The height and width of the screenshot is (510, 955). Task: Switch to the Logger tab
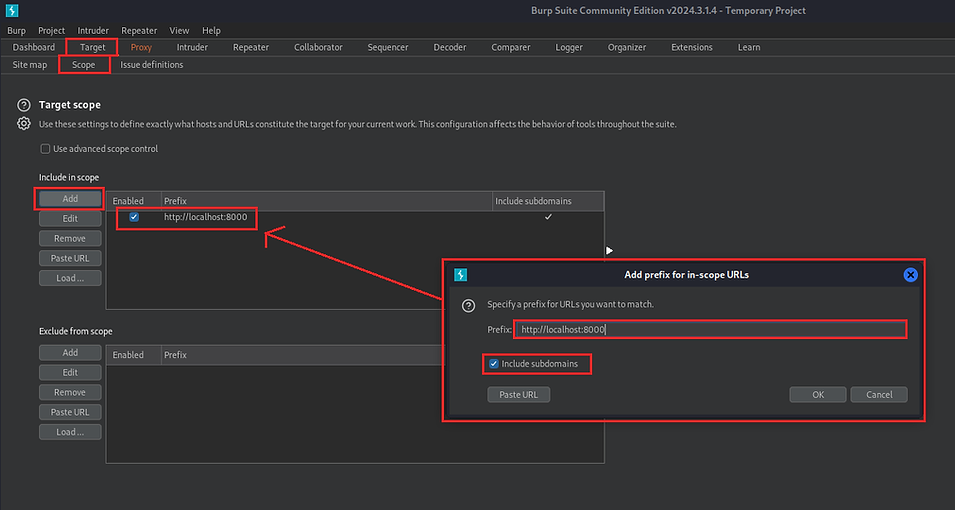coord(569,47)
